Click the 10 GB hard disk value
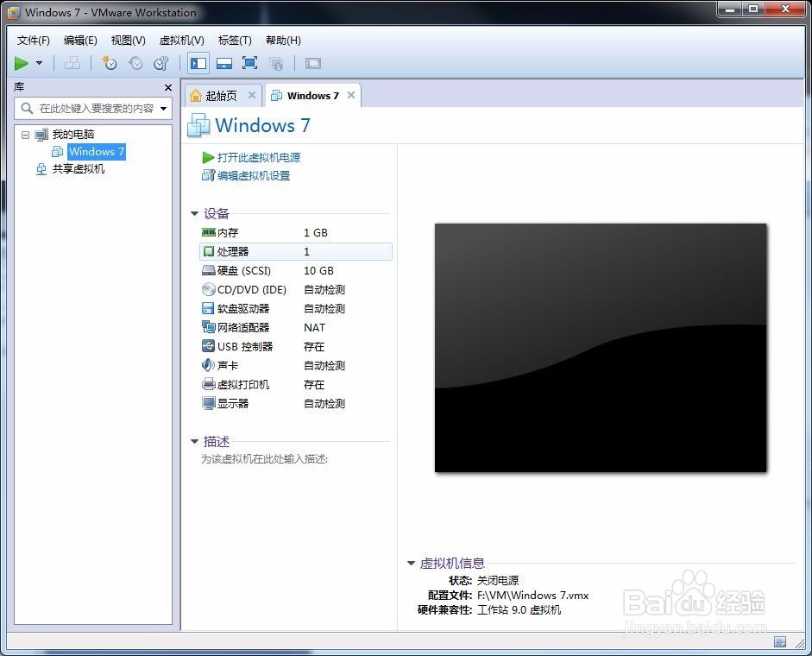812x656 pixels. (318, 270)
